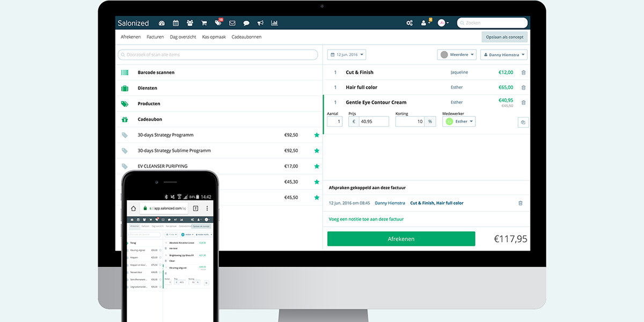
Task: Click the barcode icon next to Barcode scannen
Action: [x=125, y=72]
